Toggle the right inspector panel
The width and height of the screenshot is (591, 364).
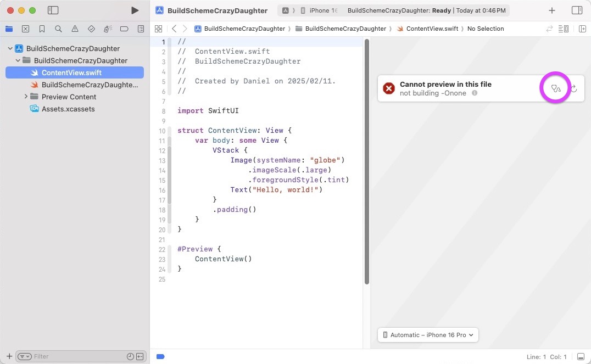click(x=577, y=10)
